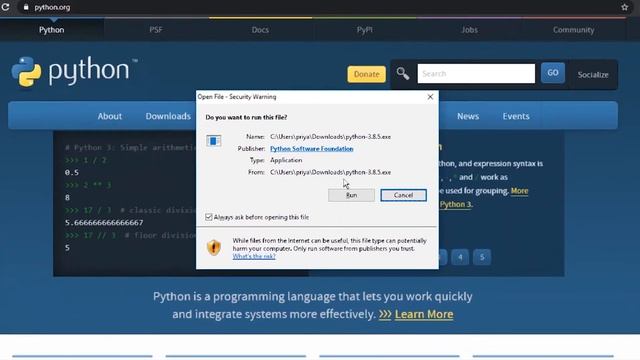Click the 'Do you want to run this file?' text
The image size is (640, 360).
(x=246, y=117)
